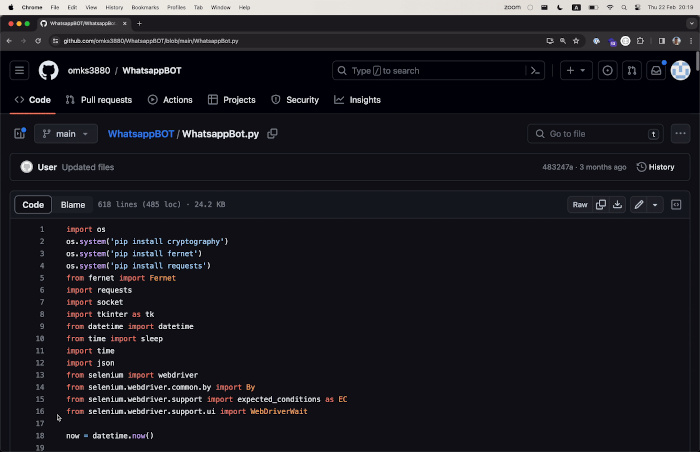Open the GitHub sidebar hamburger menu
This screenshot has height=452, width=700.
19,71
